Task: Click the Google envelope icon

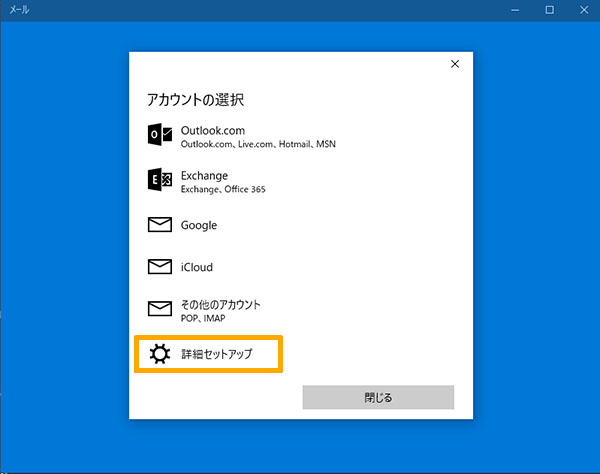Action: point(160,225)
